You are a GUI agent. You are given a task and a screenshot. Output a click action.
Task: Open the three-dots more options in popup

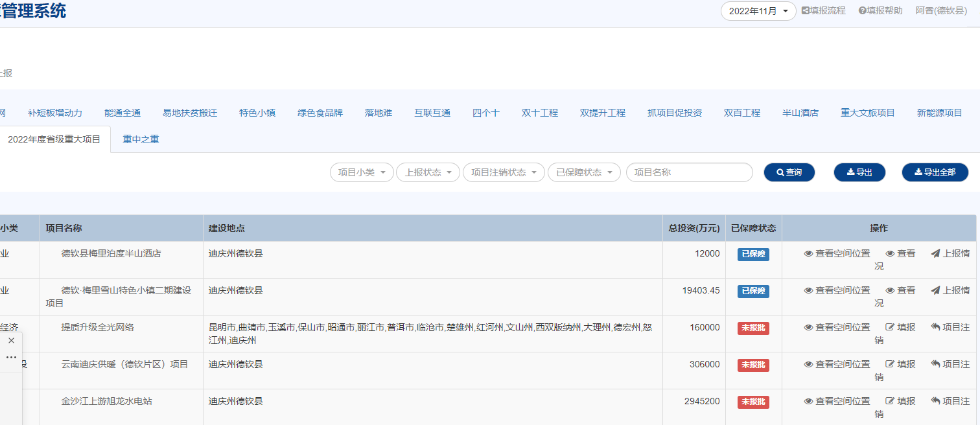coord(11,358)
